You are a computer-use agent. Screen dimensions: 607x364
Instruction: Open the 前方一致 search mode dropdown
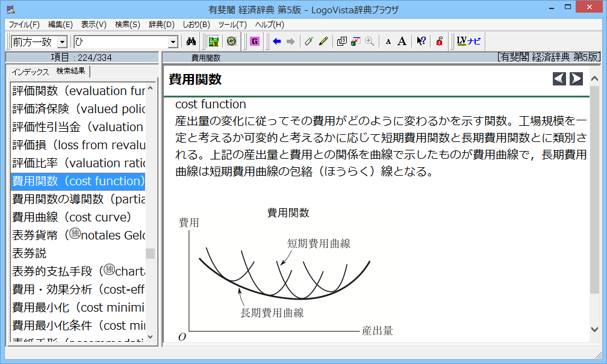62,42
